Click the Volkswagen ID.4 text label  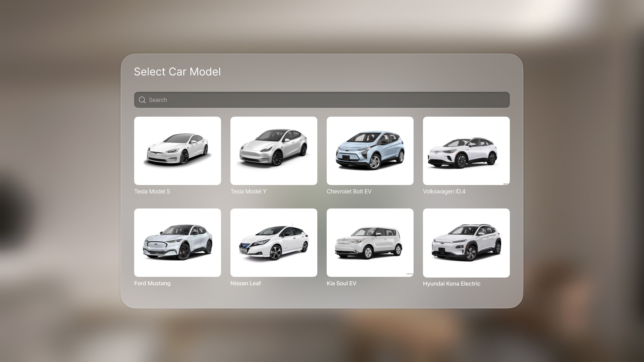point(444,191)
